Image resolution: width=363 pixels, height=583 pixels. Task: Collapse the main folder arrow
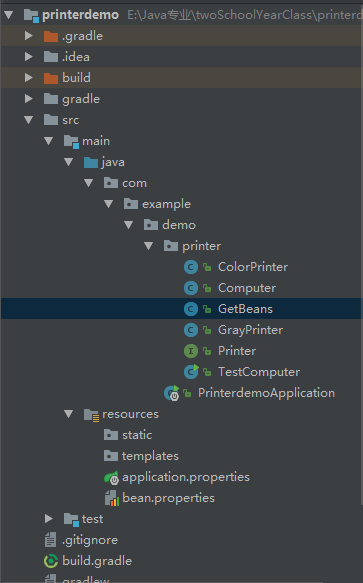(49, 141)
